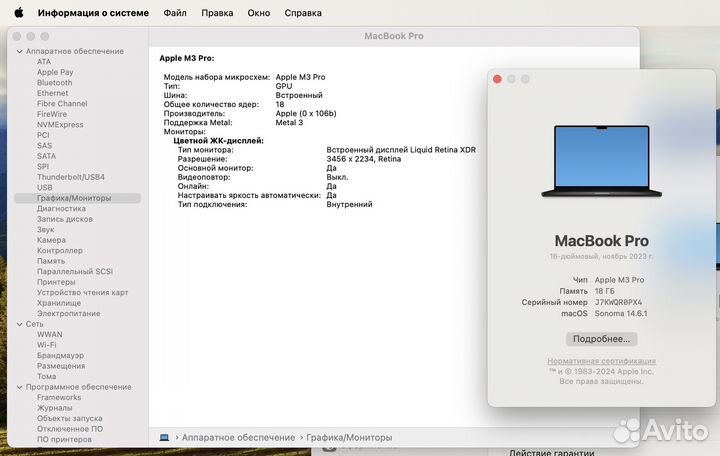Open the Файл menu
Image resolution: width=720 pixels, height=456 pixels.
coord(175,13)
